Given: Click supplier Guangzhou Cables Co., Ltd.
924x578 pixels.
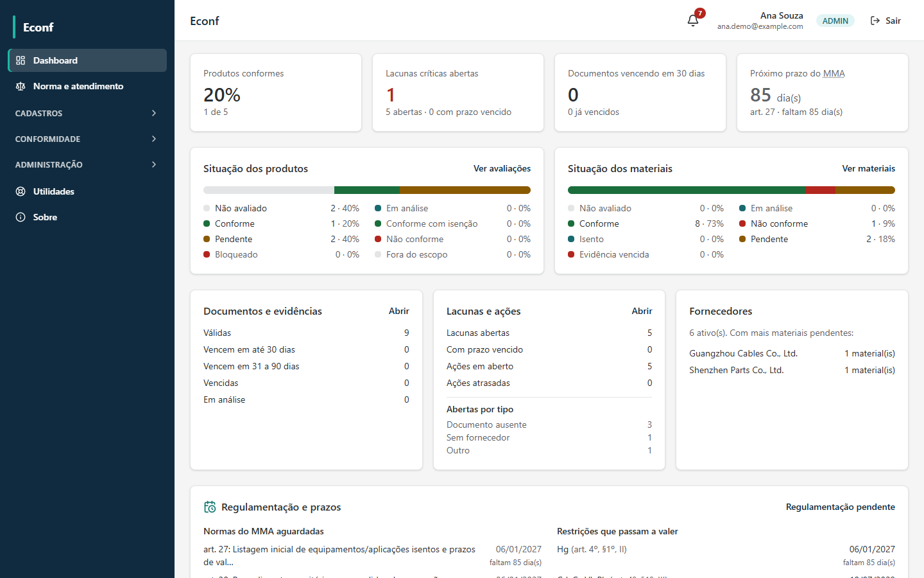Looking at the screenshot, I should coord(743,353).
